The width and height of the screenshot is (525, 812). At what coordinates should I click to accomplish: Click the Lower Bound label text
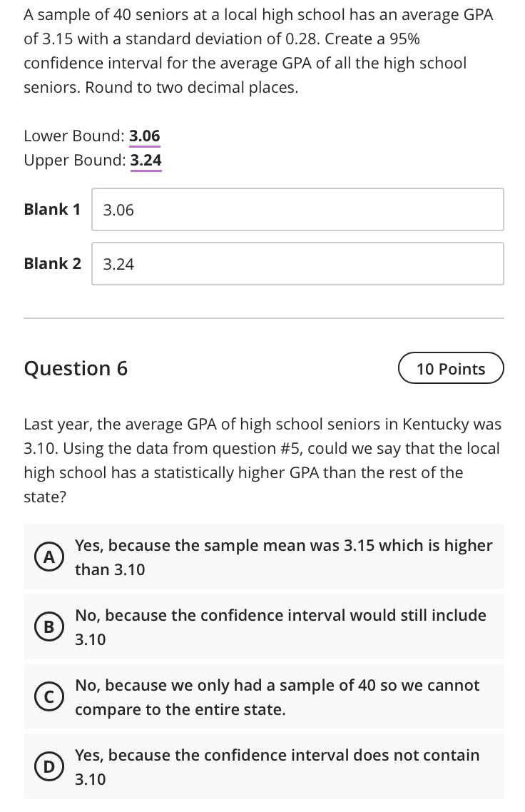pos(74,136)
